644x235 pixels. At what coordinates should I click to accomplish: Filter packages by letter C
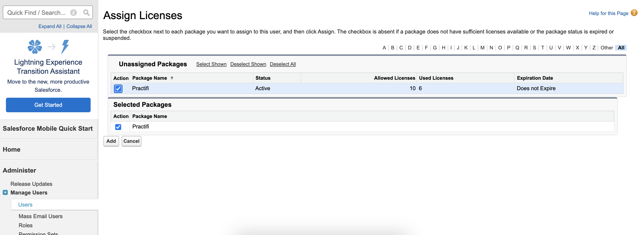[x=401, y=48]
